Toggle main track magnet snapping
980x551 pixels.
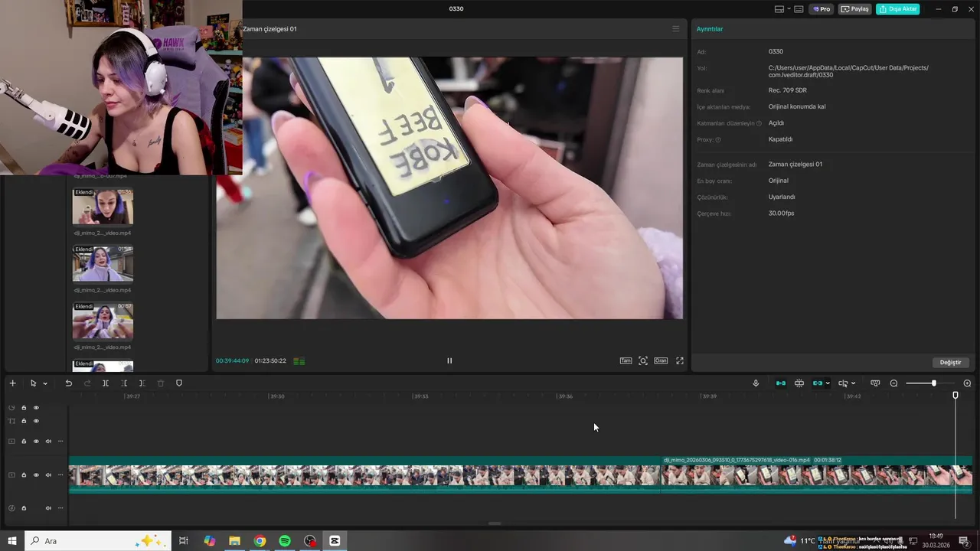[781, 383]
